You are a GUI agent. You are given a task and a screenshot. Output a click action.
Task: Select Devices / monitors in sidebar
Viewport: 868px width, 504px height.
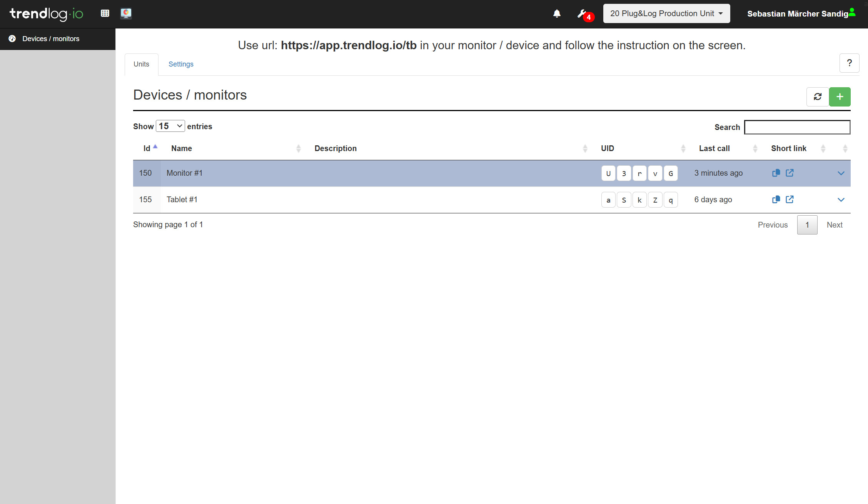(x=58, y=39)
